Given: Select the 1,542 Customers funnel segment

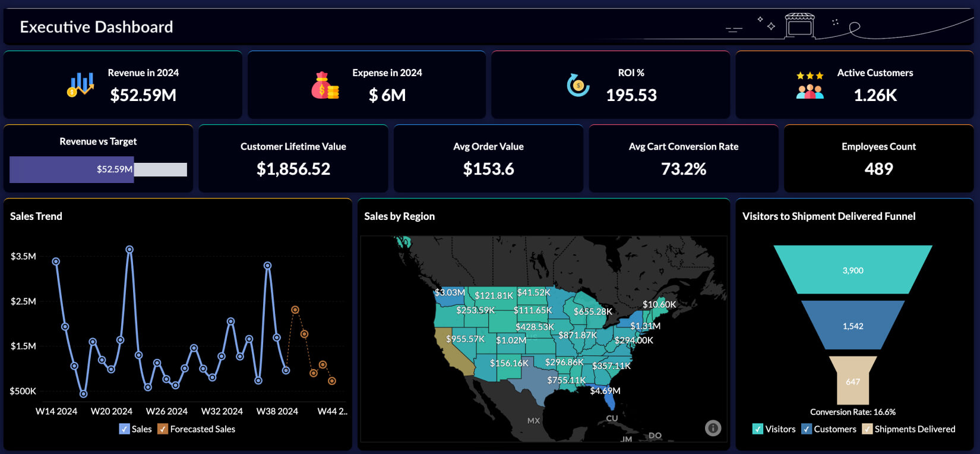Looking at the screenshot, I should [x=853, y=326].
